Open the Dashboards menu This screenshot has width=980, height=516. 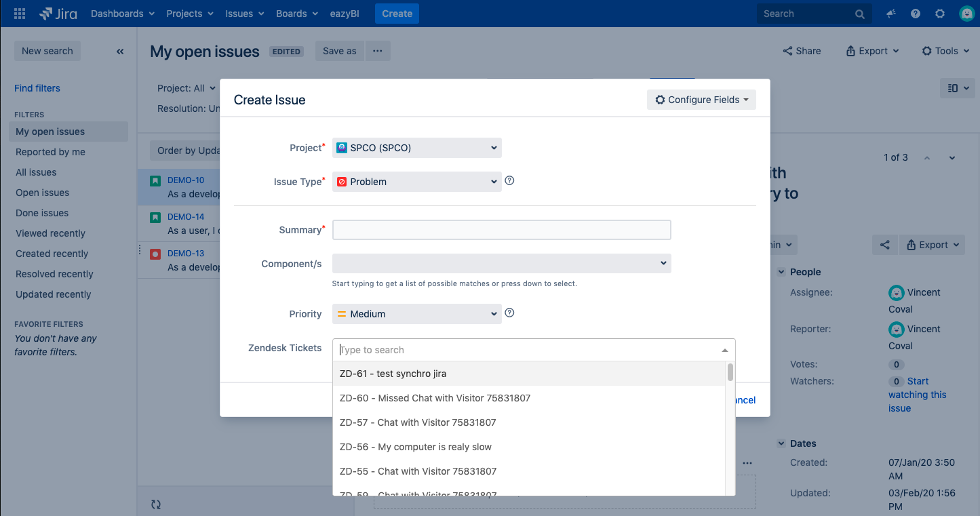tap(122, 14)
